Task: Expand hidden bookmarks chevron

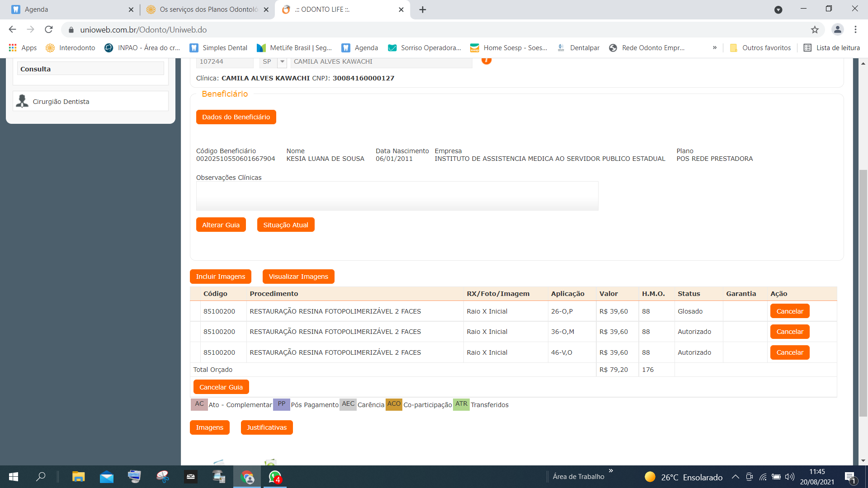Action: (714, 48)
